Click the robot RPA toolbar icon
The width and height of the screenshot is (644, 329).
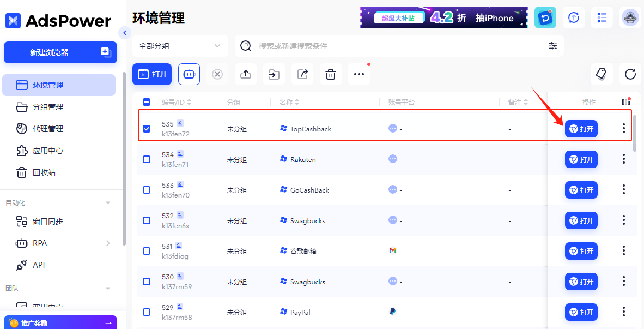click(189, 74)
